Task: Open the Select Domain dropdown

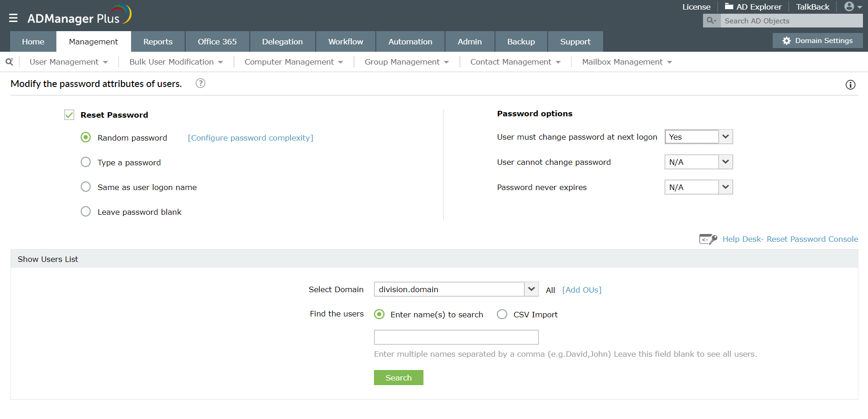Action: [x=456, y=289]
